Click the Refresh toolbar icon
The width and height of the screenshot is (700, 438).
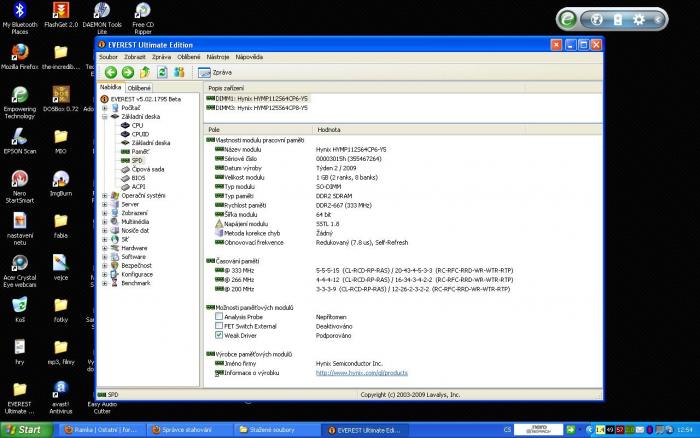click(x=162, y=72)
